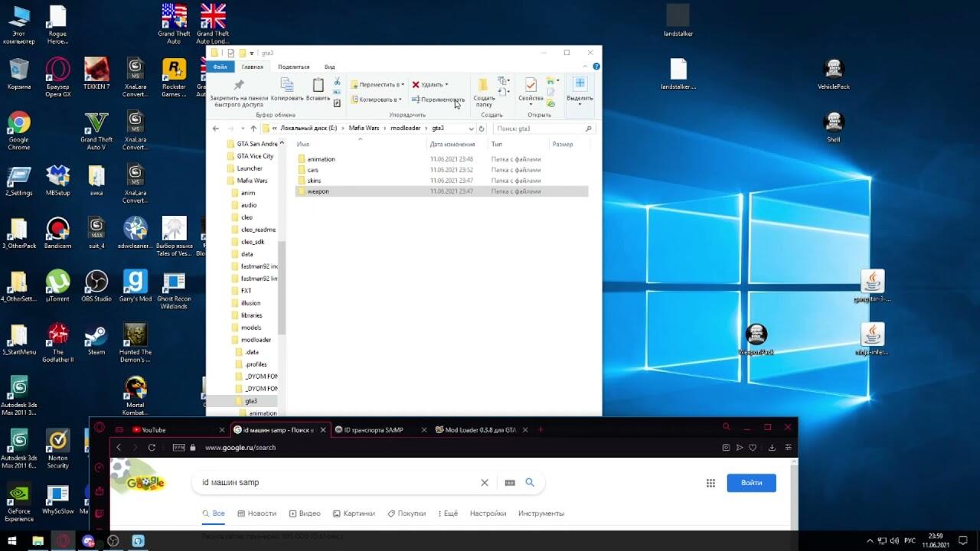Collapse the Explorer ribbon chevron
The width and height of the screenshot is (980, 551).
click(586, 67)
